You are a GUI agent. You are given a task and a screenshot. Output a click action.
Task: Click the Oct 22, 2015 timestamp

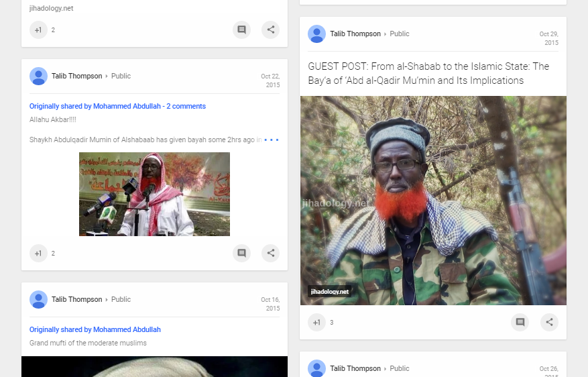tap(270, 80)
